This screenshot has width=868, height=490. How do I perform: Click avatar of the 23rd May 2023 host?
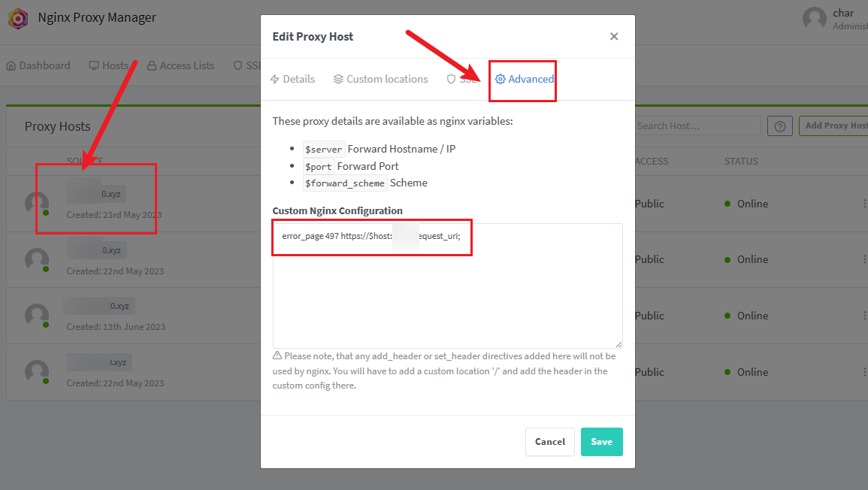pos(37,204)
